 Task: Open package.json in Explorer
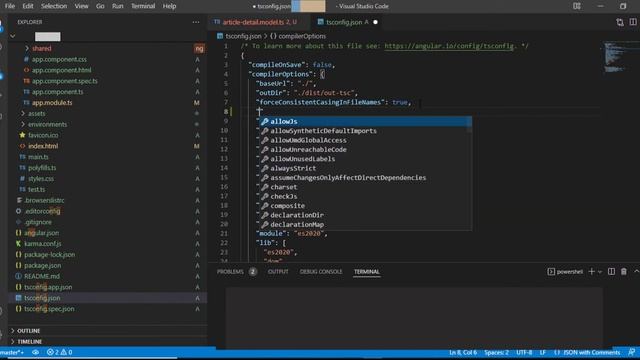point(42,265)
